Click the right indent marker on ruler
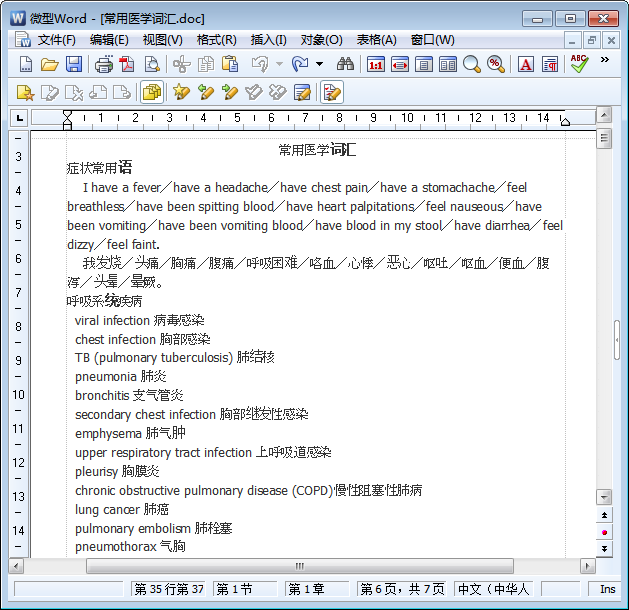This screenshot has width=629, height=610. (x=565, y=122)
